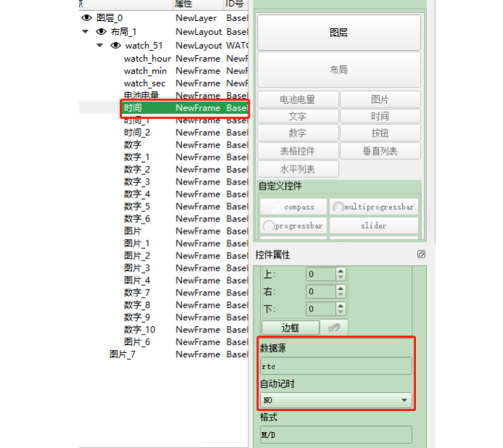Decrease the 右 spinbox value
503x448 pixels.
click(340, 295)
